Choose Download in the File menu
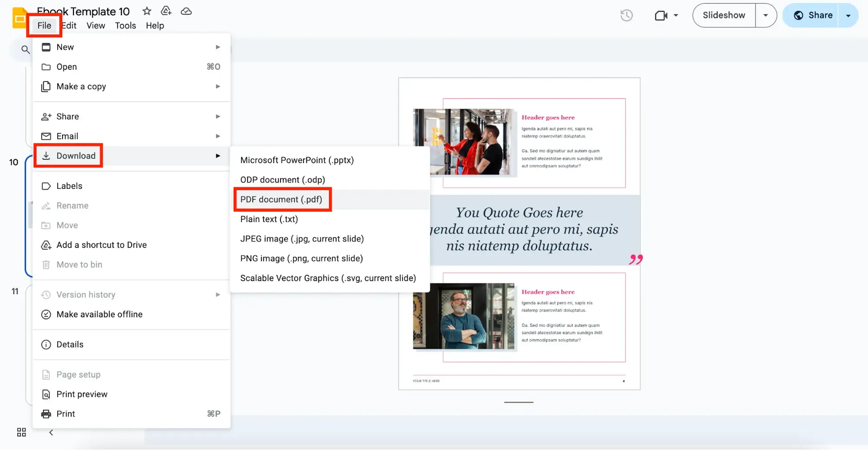Image resolution: width=868 pixels, height=450 pixels. click(132, 156)
